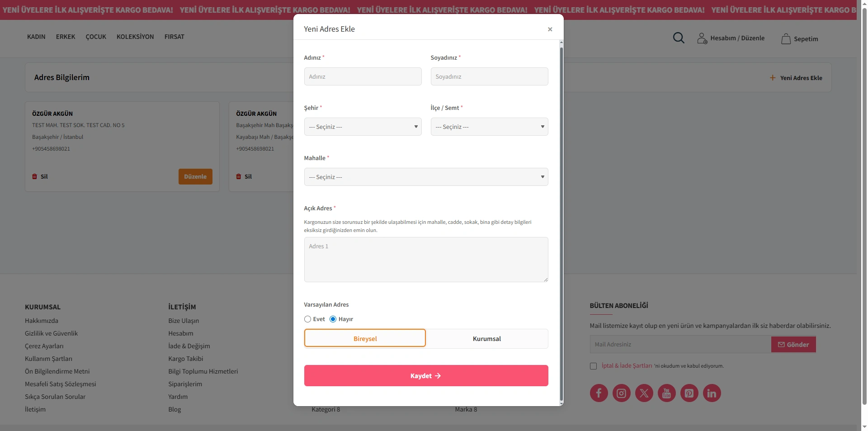
Task: Select the Hayır default address radio
Action: [333, 319]
